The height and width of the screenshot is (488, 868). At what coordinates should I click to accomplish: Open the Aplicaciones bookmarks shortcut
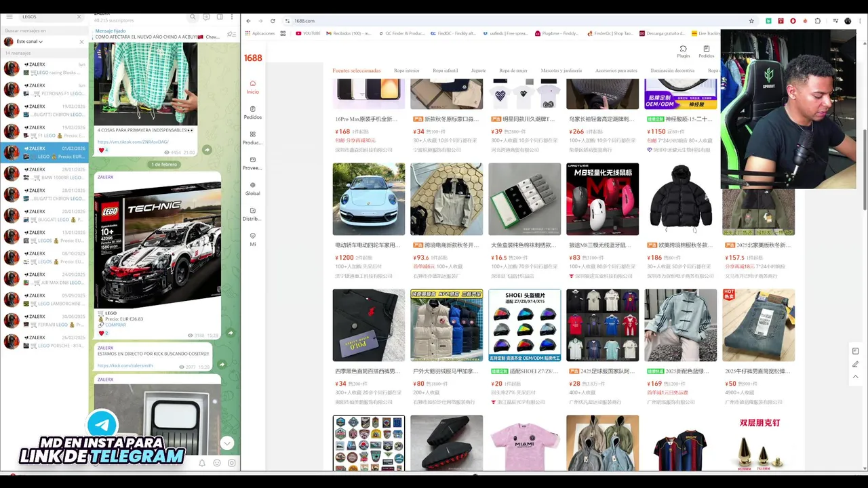[x=260, y=33]
